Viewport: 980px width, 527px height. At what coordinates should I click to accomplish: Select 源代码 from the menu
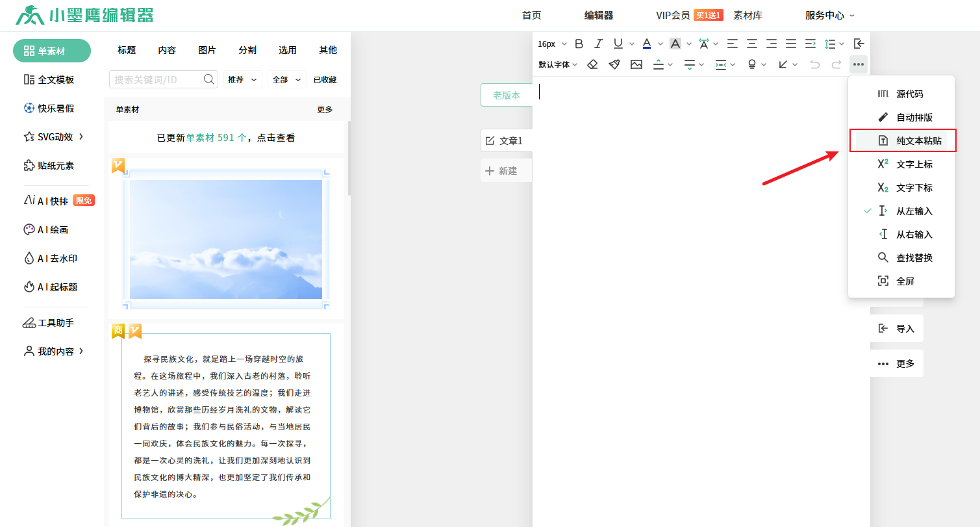(901, 94)
